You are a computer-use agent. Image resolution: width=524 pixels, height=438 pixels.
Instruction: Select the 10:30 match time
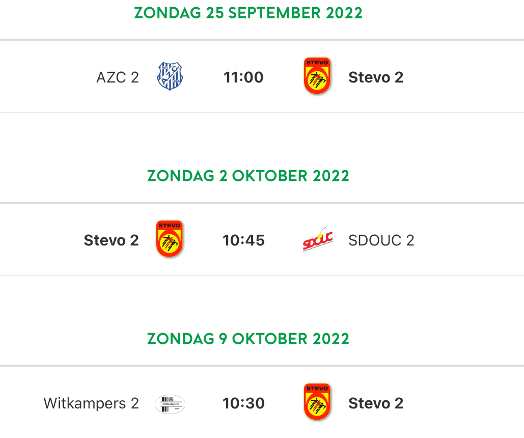(x=243, y=403)
